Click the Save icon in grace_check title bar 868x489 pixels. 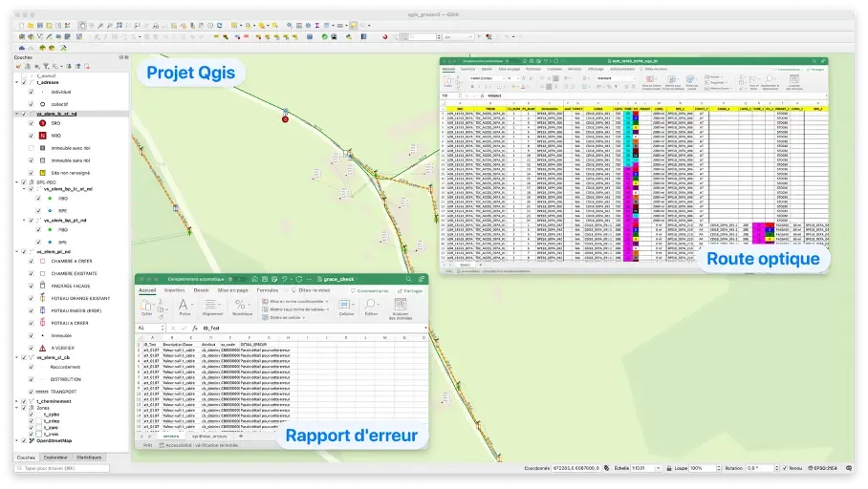265,279
